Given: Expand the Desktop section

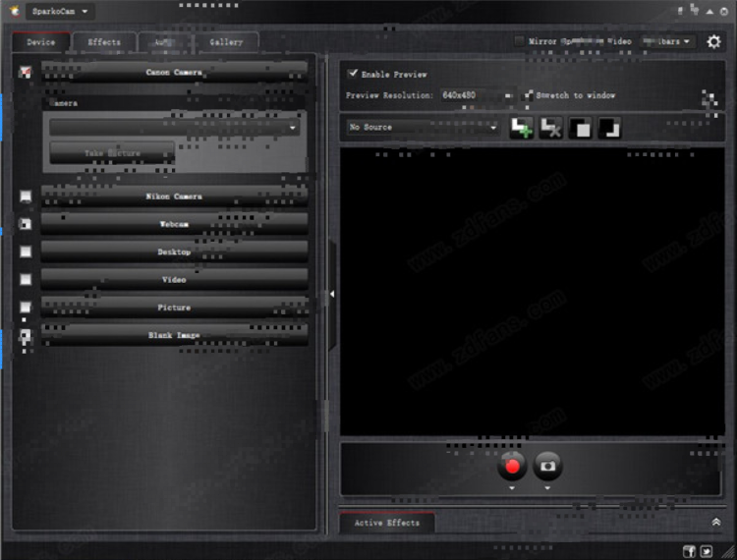Looking at the screenshot, I should [x=174, y=252].
